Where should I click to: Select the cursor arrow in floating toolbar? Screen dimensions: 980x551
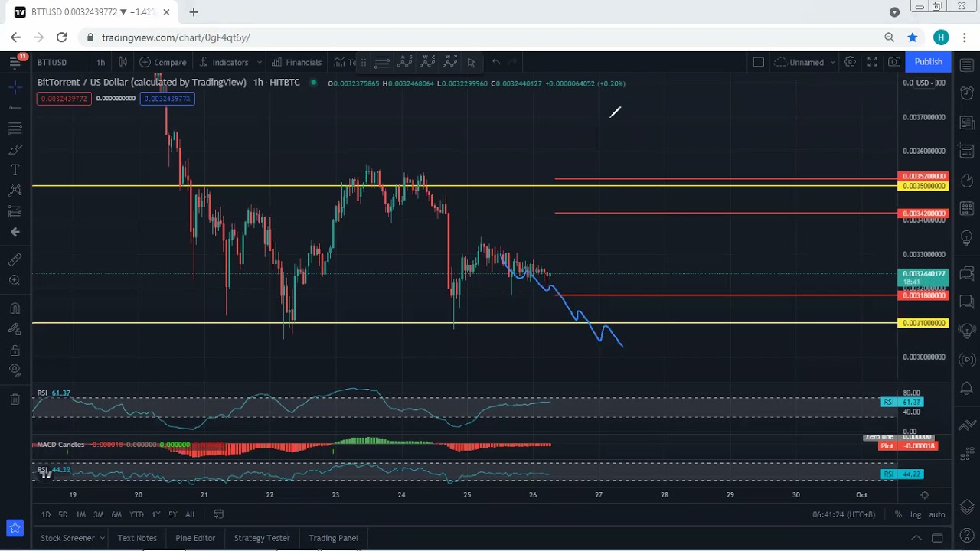[471, 62]
